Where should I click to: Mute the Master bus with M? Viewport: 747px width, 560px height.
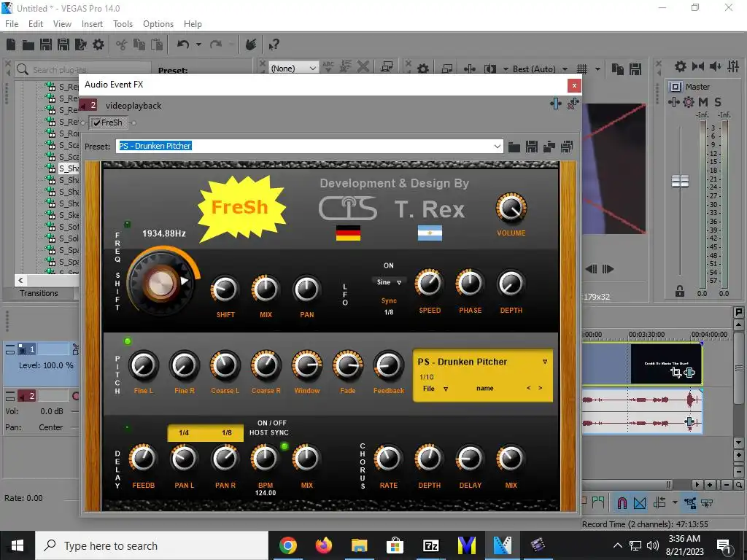point(703,102)
